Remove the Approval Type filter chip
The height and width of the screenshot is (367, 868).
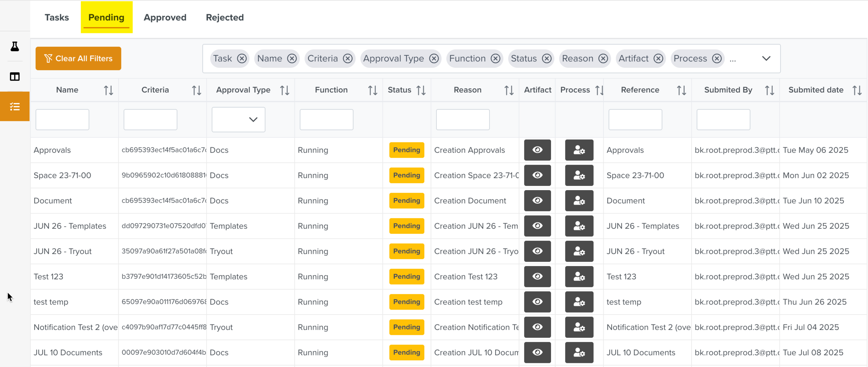[434, 59]
